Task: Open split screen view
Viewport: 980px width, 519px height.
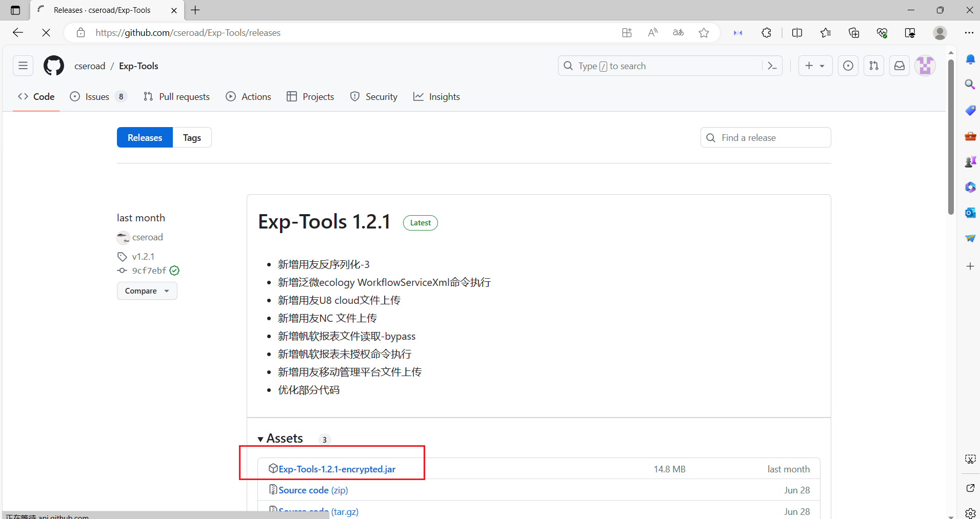Action: (797, 33)
